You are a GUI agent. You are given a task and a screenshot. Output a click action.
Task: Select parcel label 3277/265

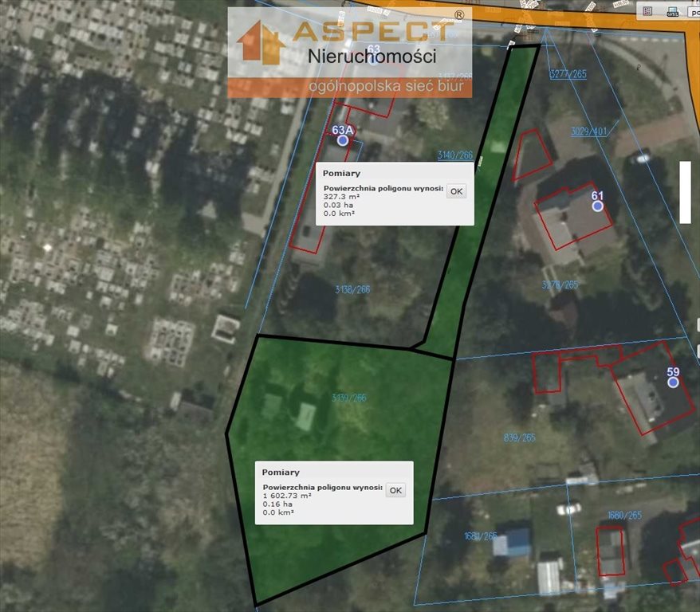point(568,74)
